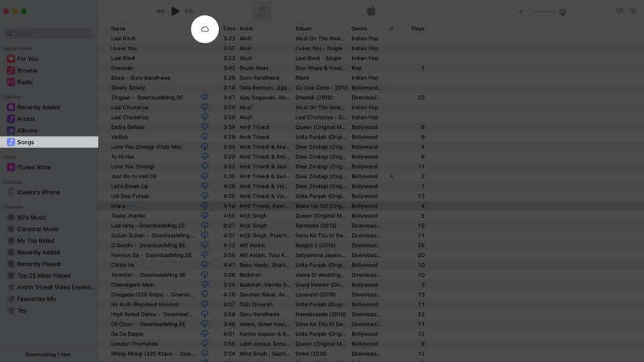Skip to the next track

tap(190, 11)
